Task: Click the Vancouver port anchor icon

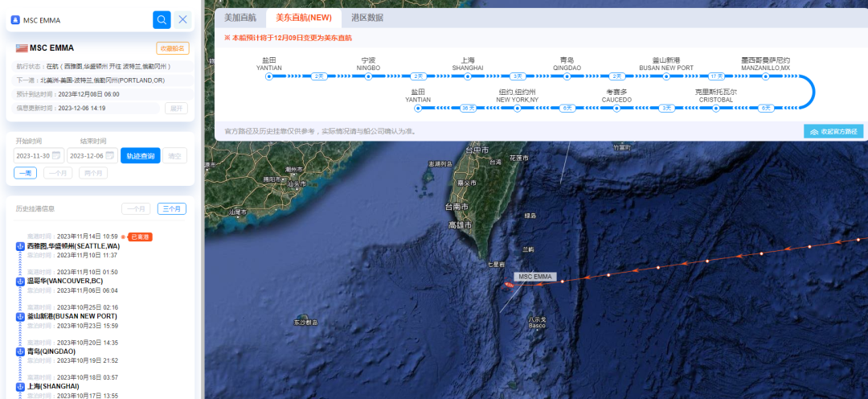Action: [x=21, y=281]
